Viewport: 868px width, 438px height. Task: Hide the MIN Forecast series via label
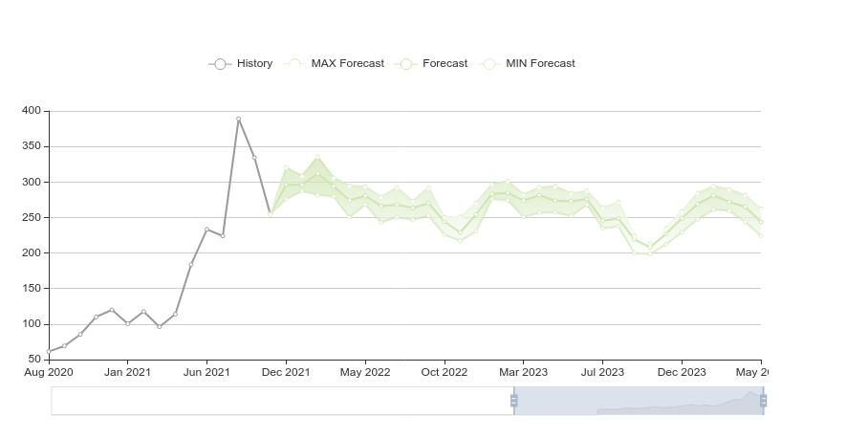pyautogui.click(x=540, y=64)
